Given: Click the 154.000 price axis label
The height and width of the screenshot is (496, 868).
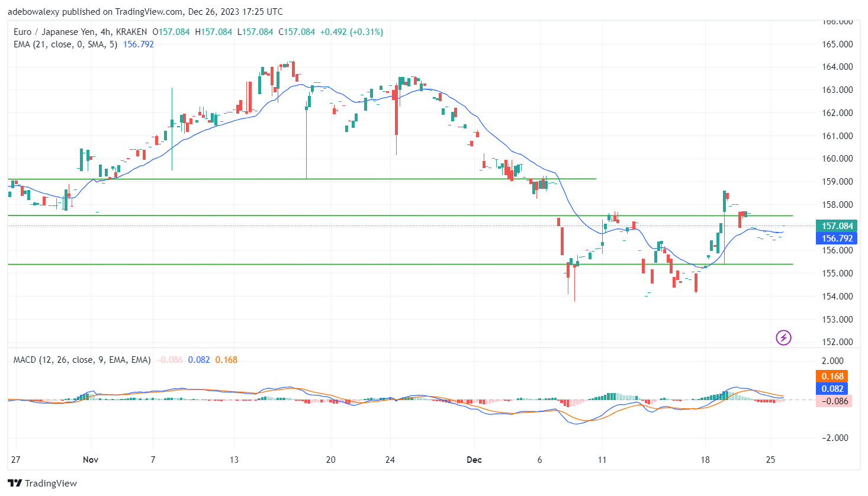Looking at the screenshot, I should 837,297.
